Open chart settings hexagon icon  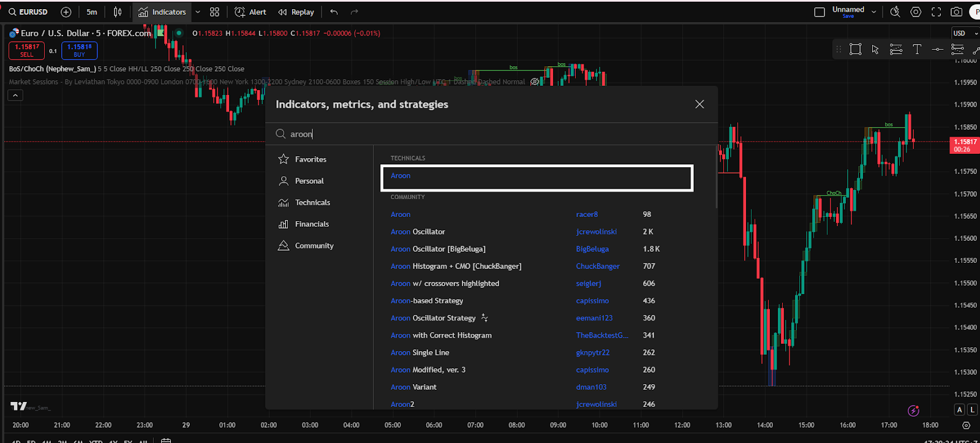click(x=916, y=12)
